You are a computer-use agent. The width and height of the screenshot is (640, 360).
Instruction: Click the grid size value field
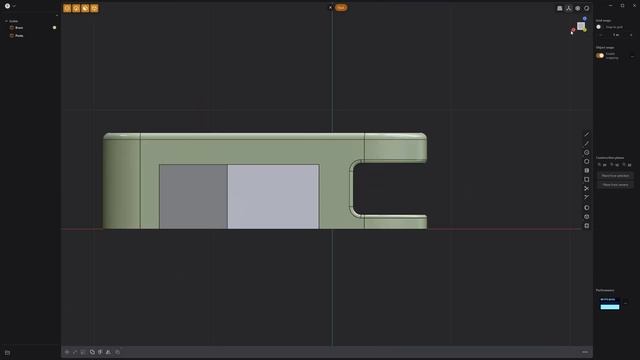pos(616,35)
